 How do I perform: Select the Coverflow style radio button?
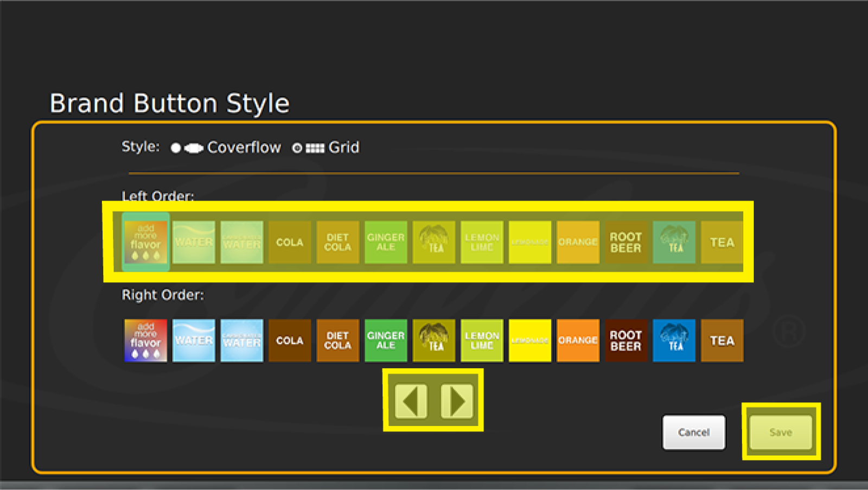click(176, 148)
